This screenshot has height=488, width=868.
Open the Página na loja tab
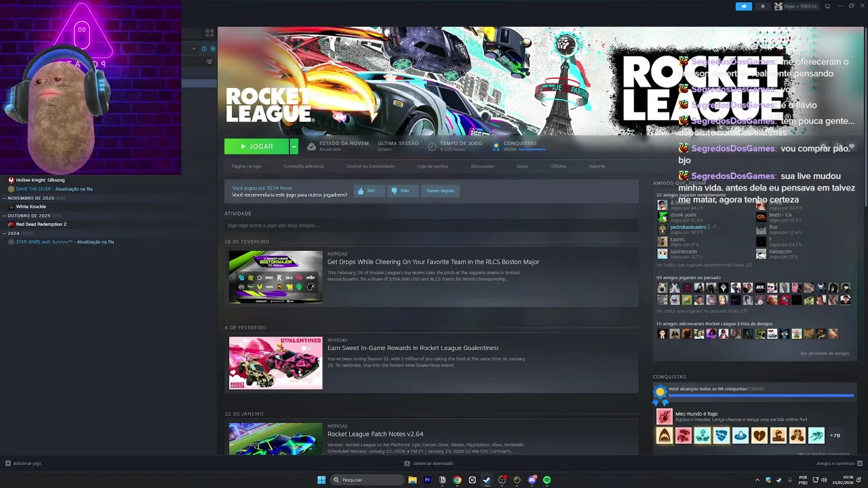246,166
